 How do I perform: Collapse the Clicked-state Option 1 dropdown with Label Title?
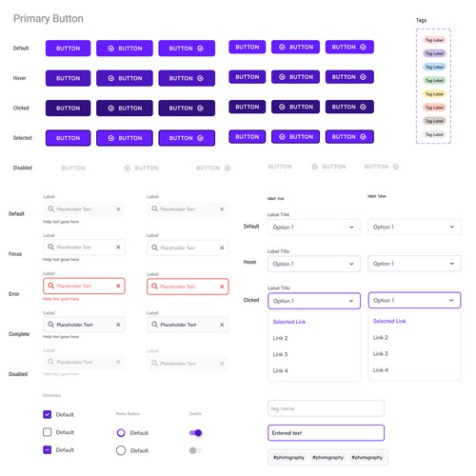pyautogui.click(x=314, y=301)
